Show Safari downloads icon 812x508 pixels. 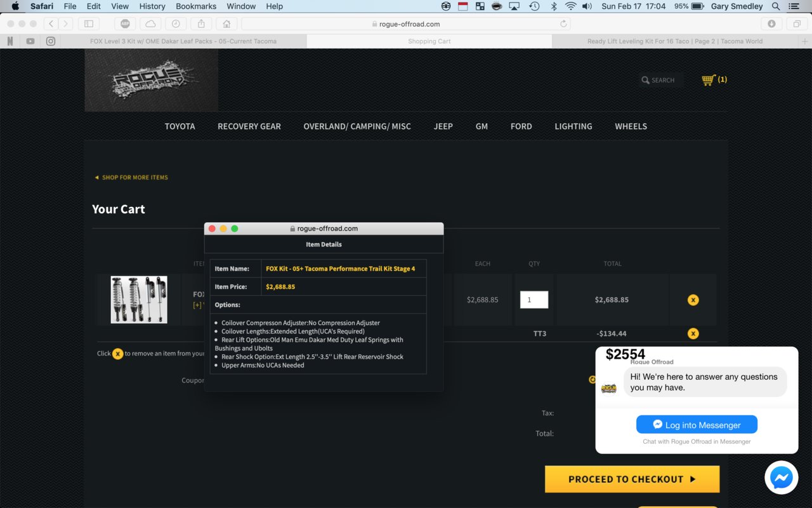771,23
